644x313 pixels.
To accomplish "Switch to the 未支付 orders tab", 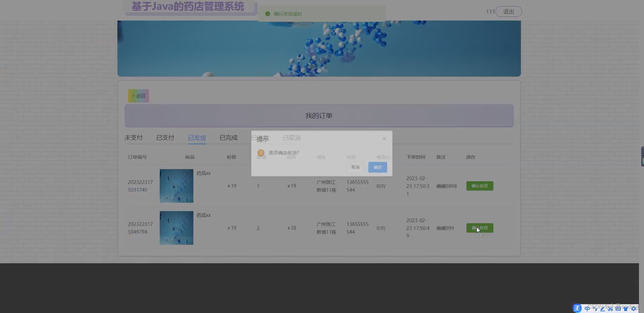I will (x=134, y=138).
